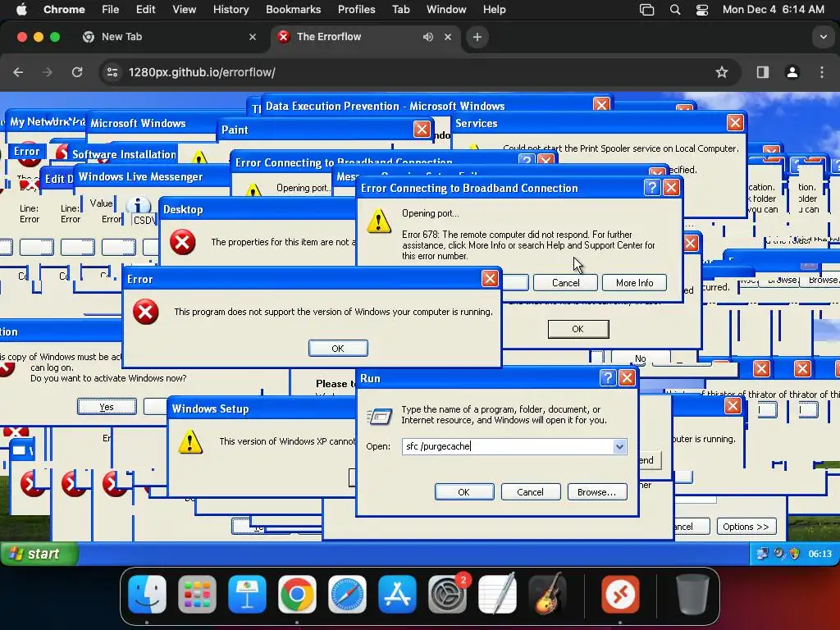Mute the Errorflow tab audio icon
This screenshot has height=630, width=840.
click(427, 37)
